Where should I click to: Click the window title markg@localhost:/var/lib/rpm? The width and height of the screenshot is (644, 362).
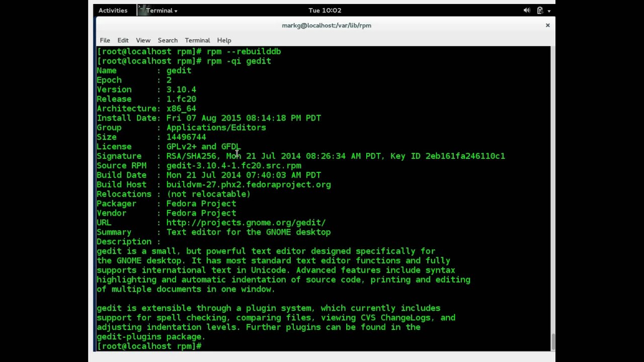click(x=327, y=25)
